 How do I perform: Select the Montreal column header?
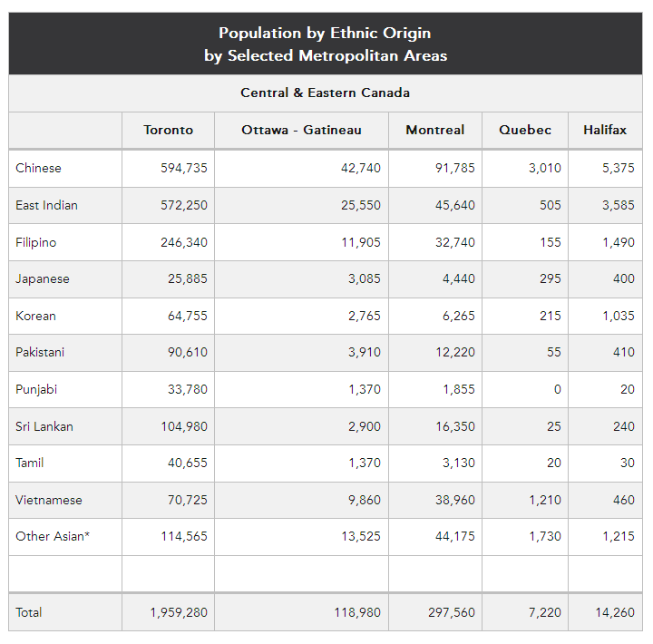tap(435, 130)
